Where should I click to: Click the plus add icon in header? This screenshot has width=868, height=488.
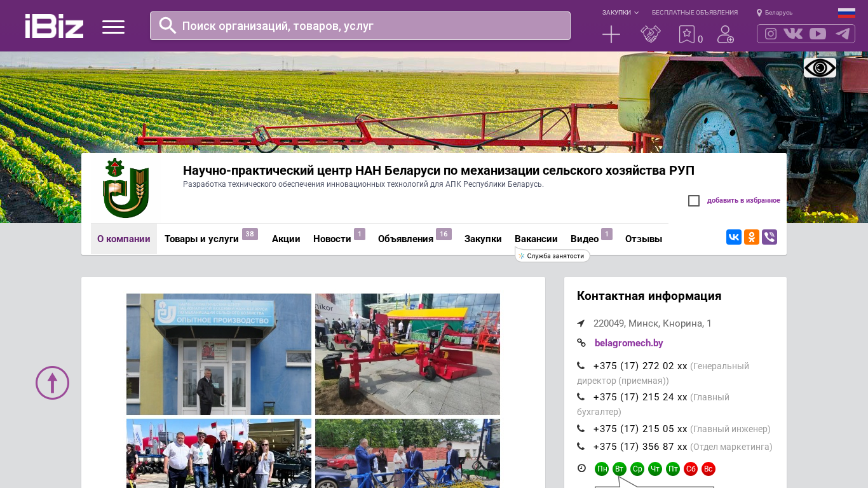(x=611, y=34)
